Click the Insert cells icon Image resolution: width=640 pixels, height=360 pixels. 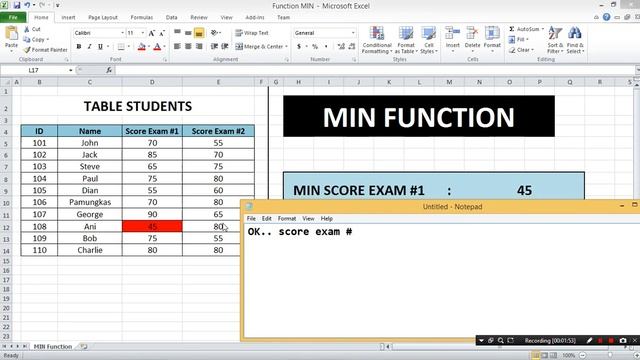pos(452,33)
